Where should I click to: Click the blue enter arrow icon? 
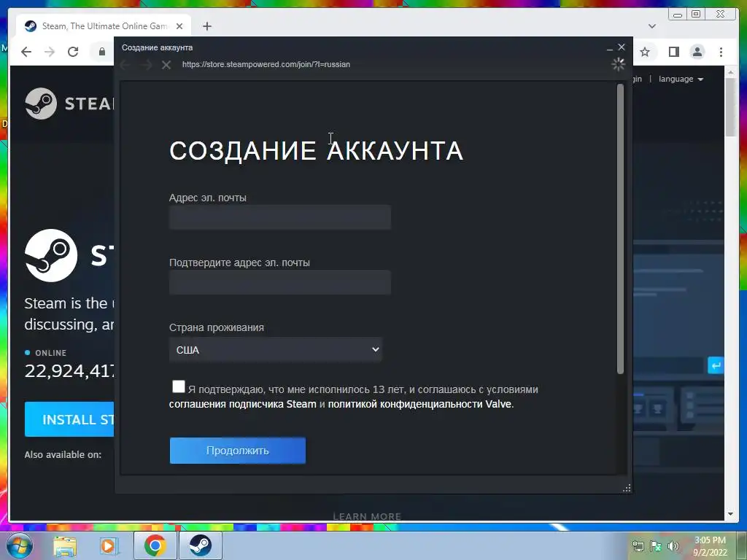[x=716, y=366]
